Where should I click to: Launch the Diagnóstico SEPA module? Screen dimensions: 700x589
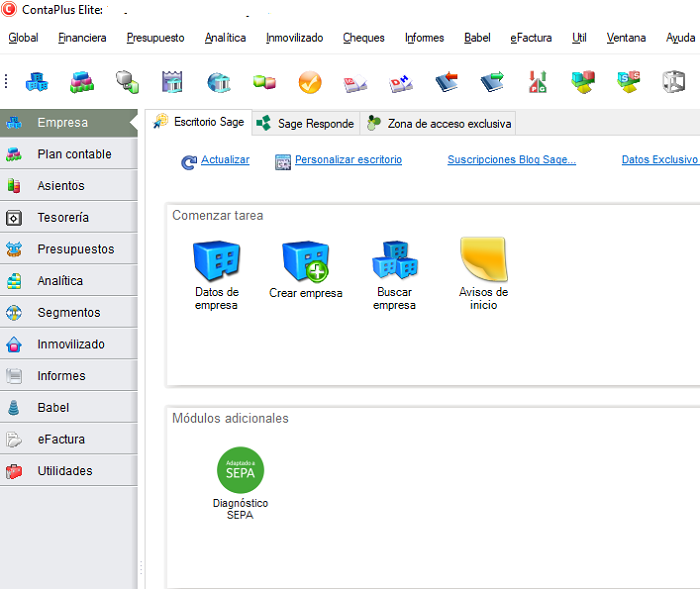[x=240, y=470]
